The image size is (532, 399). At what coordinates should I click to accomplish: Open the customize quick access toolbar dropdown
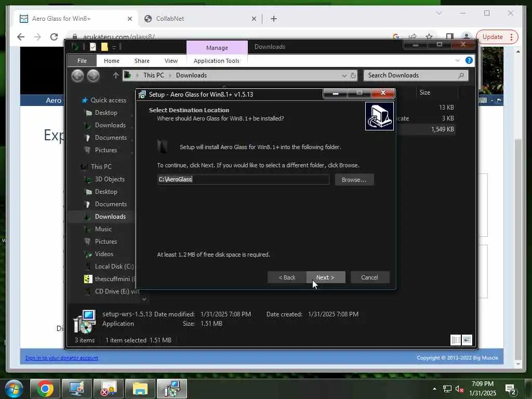[114, 47]
